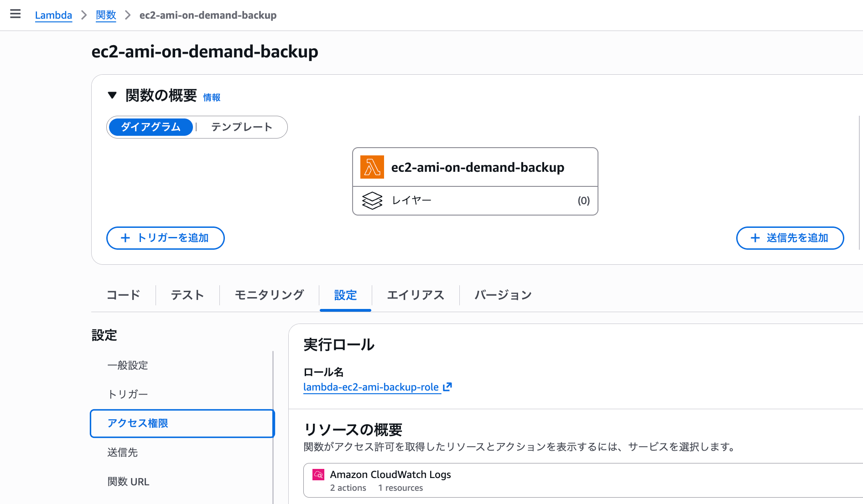
Task: Click the ec2-ami-on-demand-backup function box title
Action: (478, 167)
